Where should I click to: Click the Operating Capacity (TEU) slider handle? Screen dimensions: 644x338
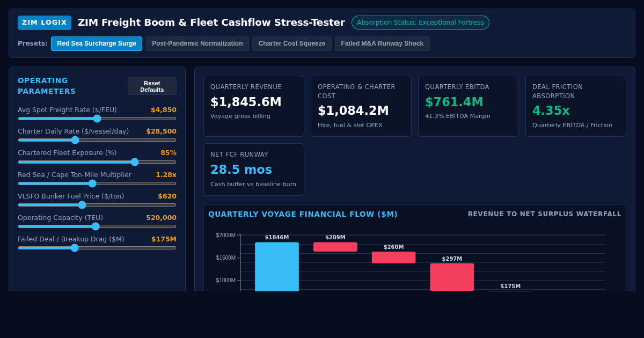[x=96, y=226]
